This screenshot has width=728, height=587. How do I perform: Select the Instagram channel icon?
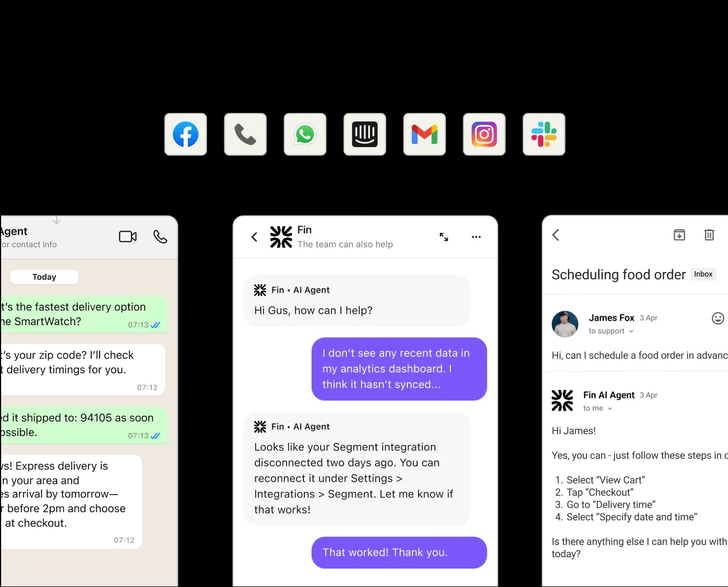pos(484,134)
